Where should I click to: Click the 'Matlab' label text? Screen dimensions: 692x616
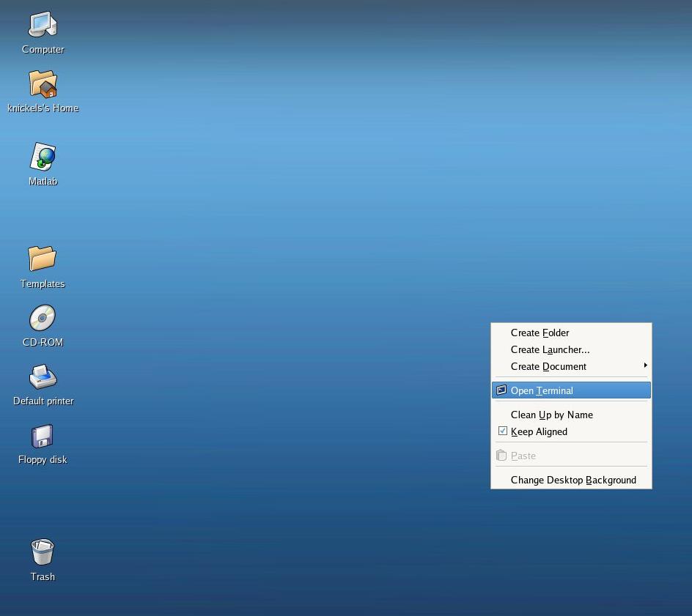43,181
